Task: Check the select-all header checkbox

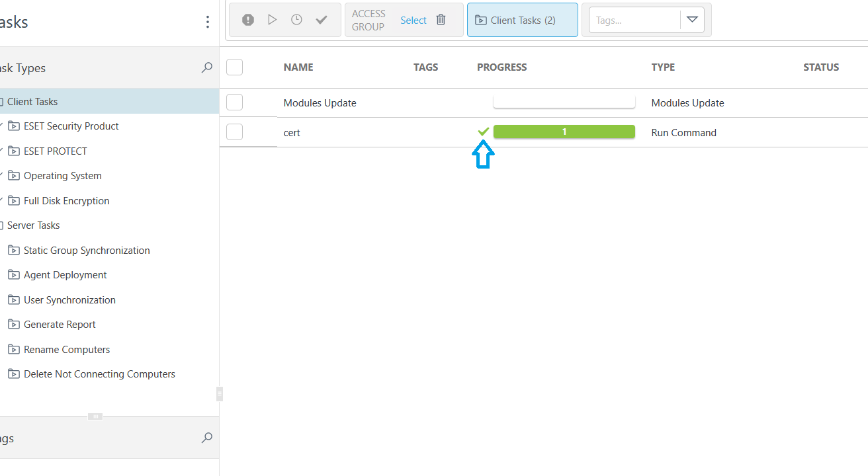Action: tap(235, 67)
